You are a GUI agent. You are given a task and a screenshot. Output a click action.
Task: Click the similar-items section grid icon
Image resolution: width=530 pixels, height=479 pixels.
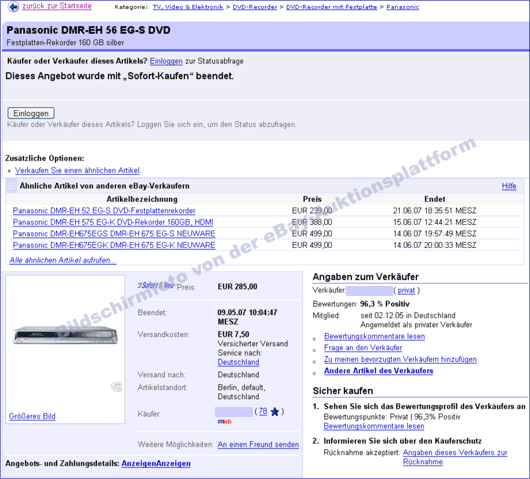tap(11, 186)
